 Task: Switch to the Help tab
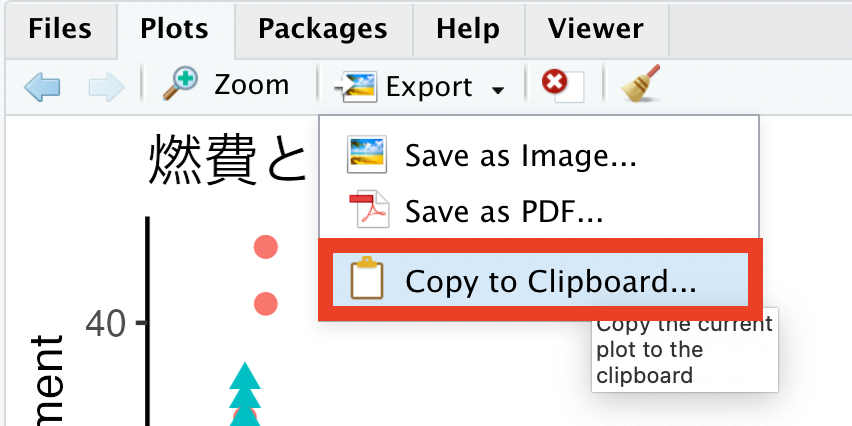click(x=468, y=29)
